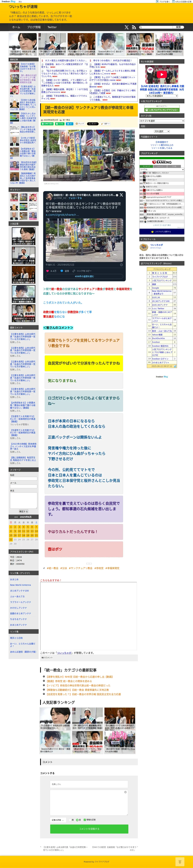This screenshot has width=193, height=868.
Task: Open tweet info icon beside the date
Action: point(121,265)
